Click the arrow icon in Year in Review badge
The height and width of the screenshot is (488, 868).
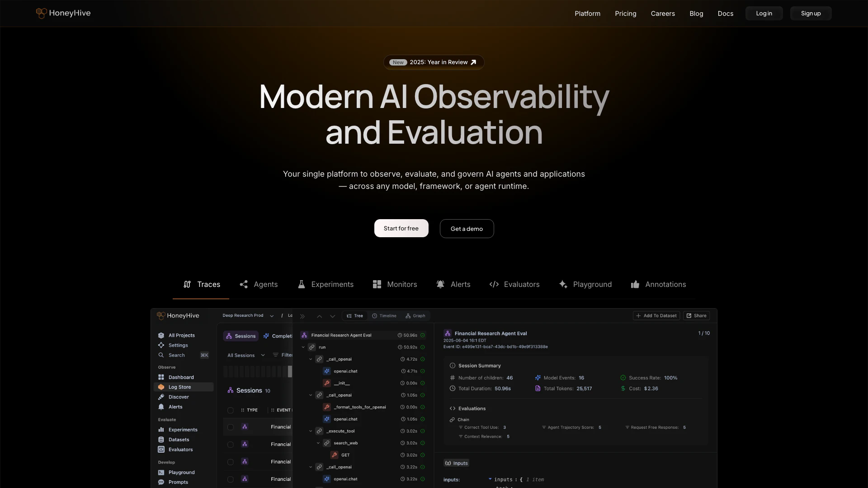pos(473,62)
